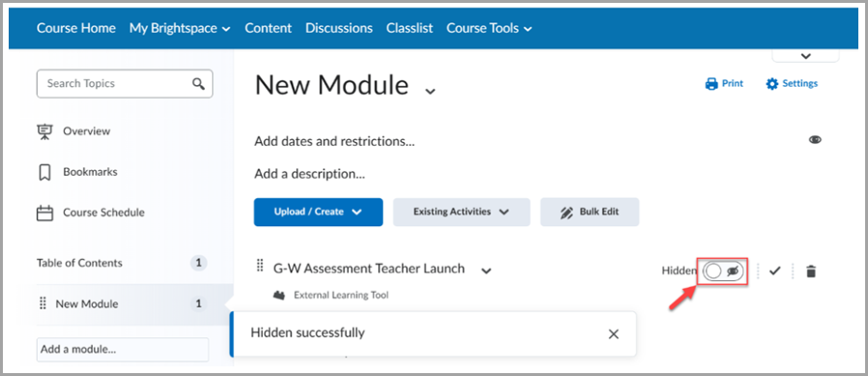Click the Bulk Edit button
868x376 pixels.
590,212
